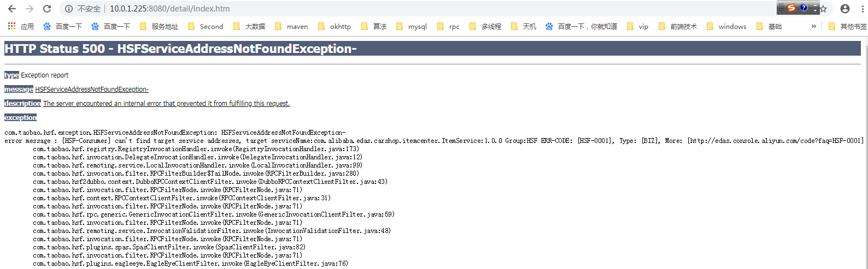Image resolution: width=868 pixels, height=269 pixels.
Task: Click the Sogou input method S icon
Action: point(791,8)
